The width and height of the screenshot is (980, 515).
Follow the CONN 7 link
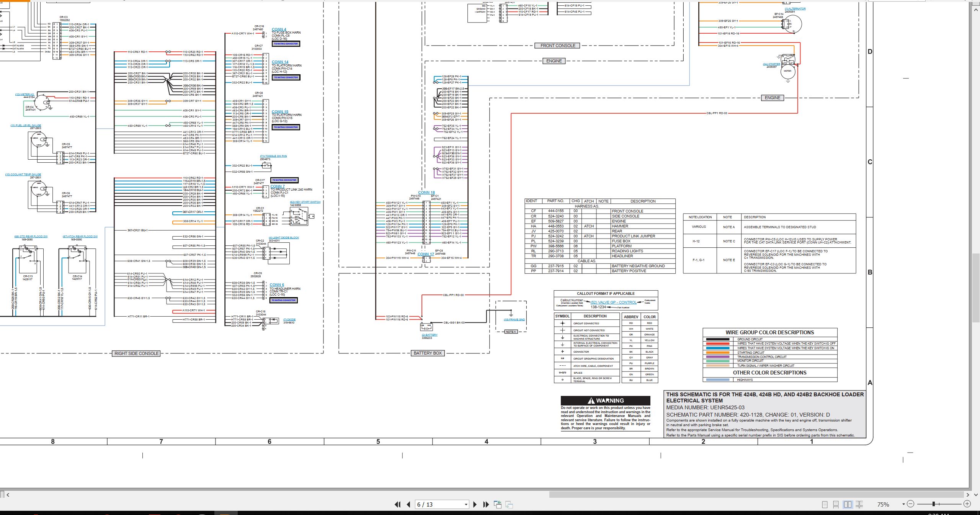point(278,186)
